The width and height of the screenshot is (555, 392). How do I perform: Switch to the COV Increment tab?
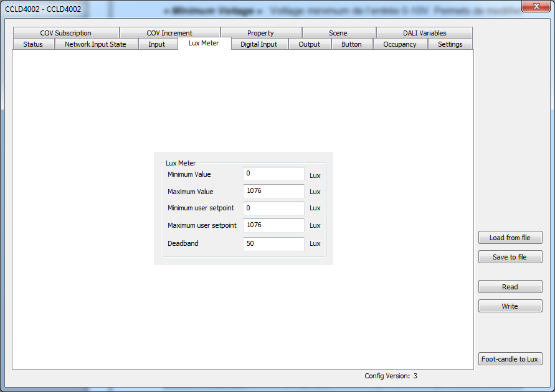point(170,33)
